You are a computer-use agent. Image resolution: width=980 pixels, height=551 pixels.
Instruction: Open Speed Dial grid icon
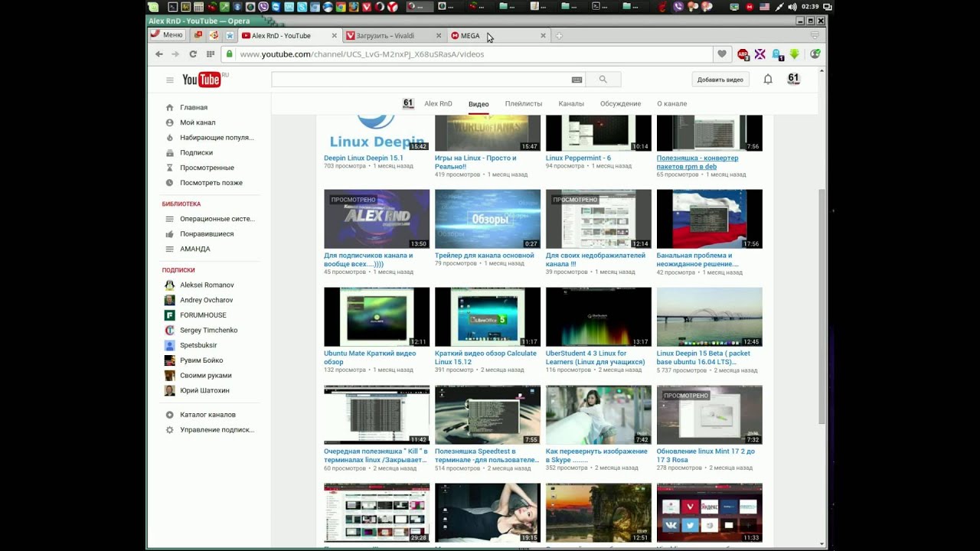[211, 54]
